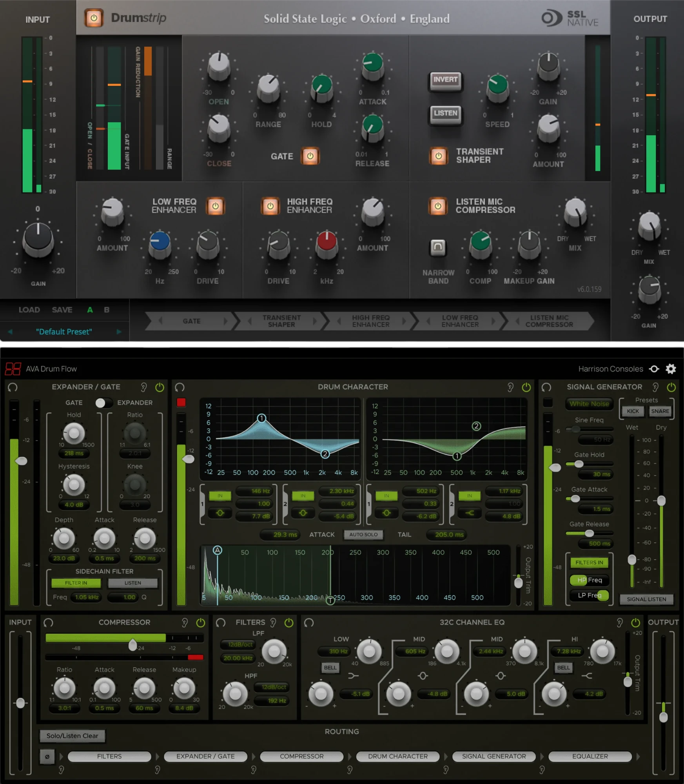The image size is (684, 784).
Task: Solo the Expander / Gate headphone icon
Action: (13, 387)
